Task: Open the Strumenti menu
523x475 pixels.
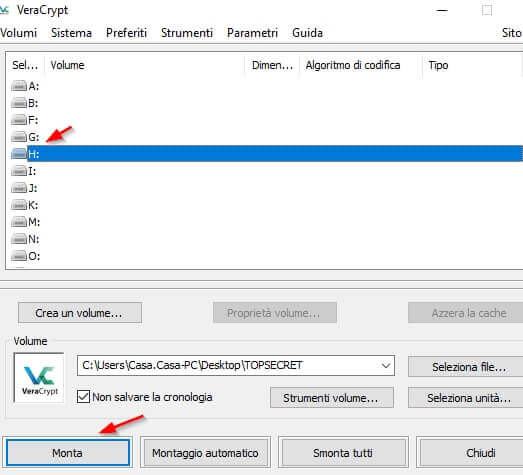Action: pos(187,33)
